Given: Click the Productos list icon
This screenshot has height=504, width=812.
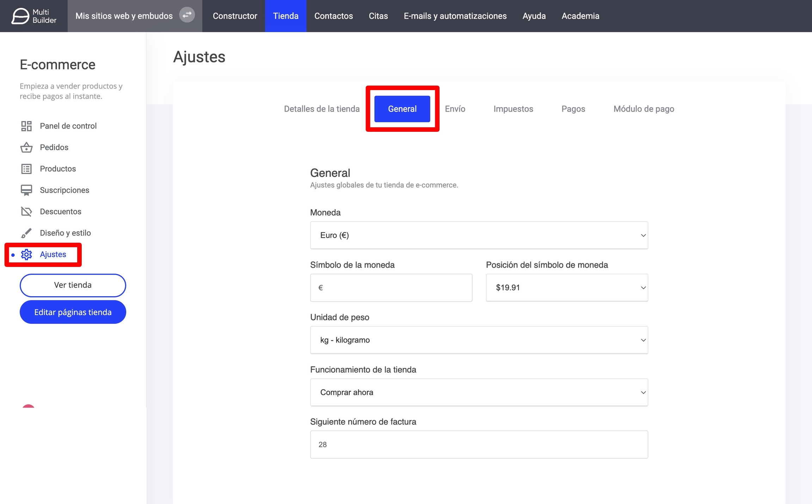Looking at the screenshot, I should [26, 169].
